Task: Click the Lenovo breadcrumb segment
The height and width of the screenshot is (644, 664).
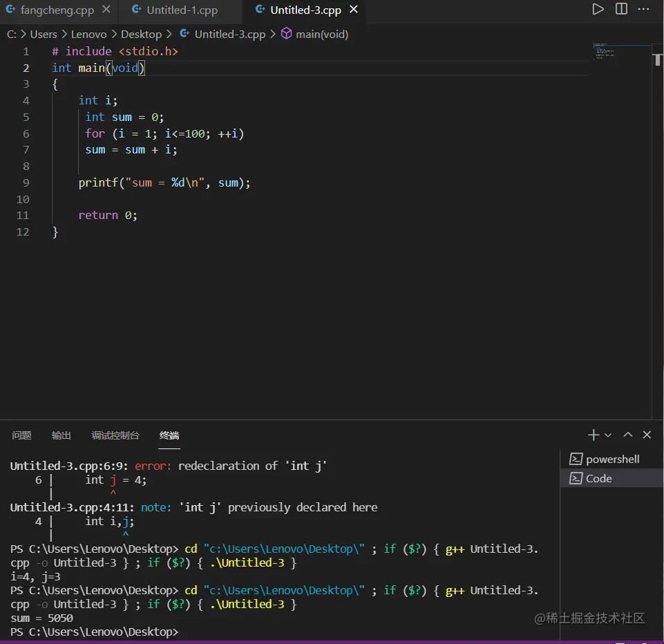Action: point(89,35)
